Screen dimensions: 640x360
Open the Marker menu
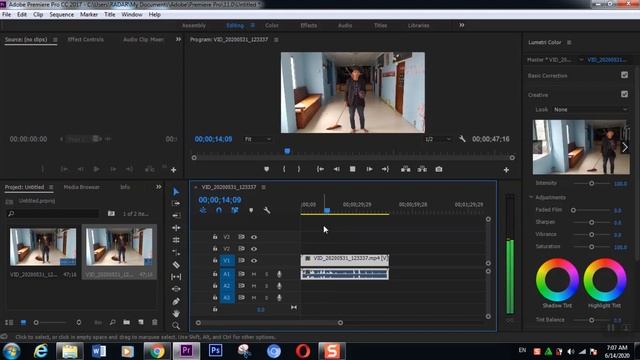(x=89, y=15)
